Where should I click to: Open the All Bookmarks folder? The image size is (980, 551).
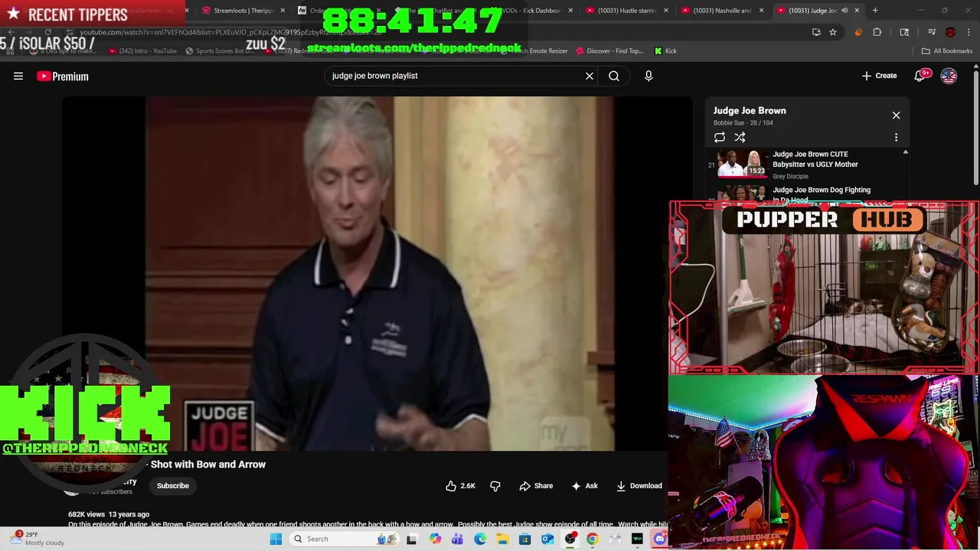pos(947,51)
